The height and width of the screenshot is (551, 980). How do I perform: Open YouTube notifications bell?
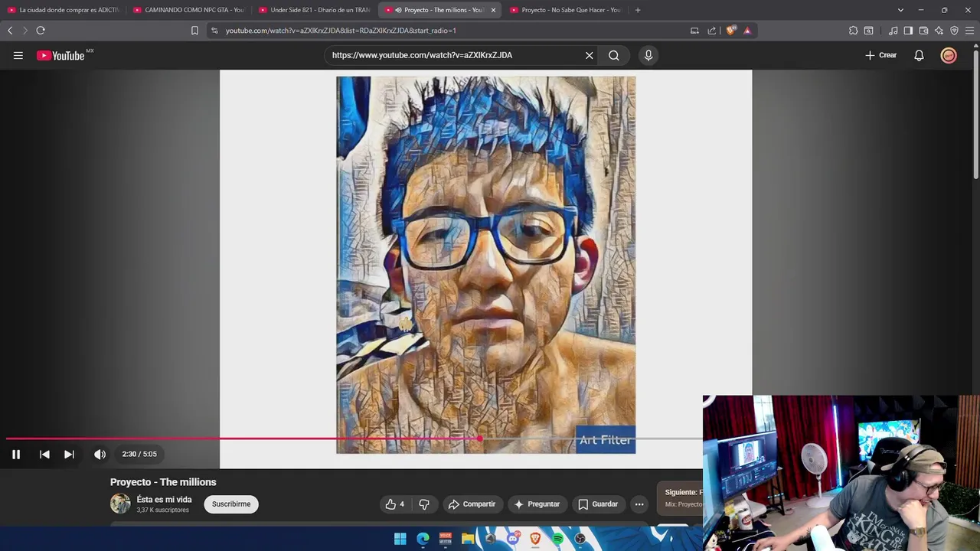[x=919, y=55]
